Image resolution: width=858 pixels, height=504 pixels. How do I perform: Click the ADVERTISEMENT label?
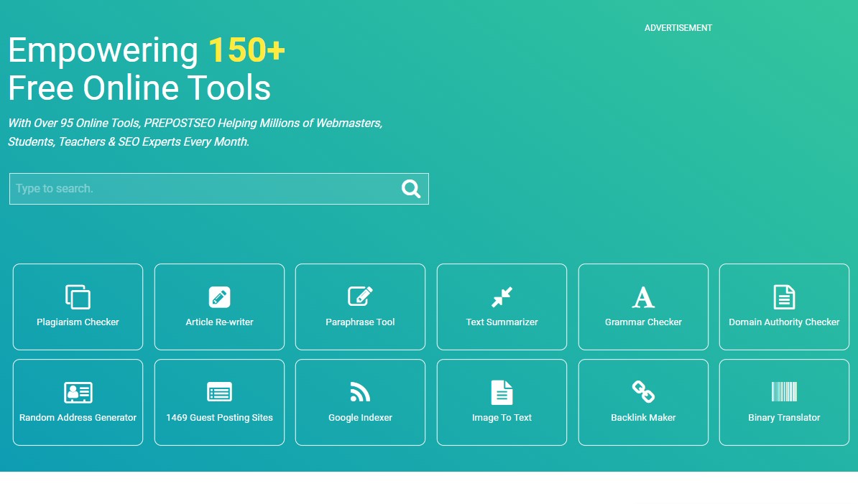pyautogui.click(x=678, y=28)
